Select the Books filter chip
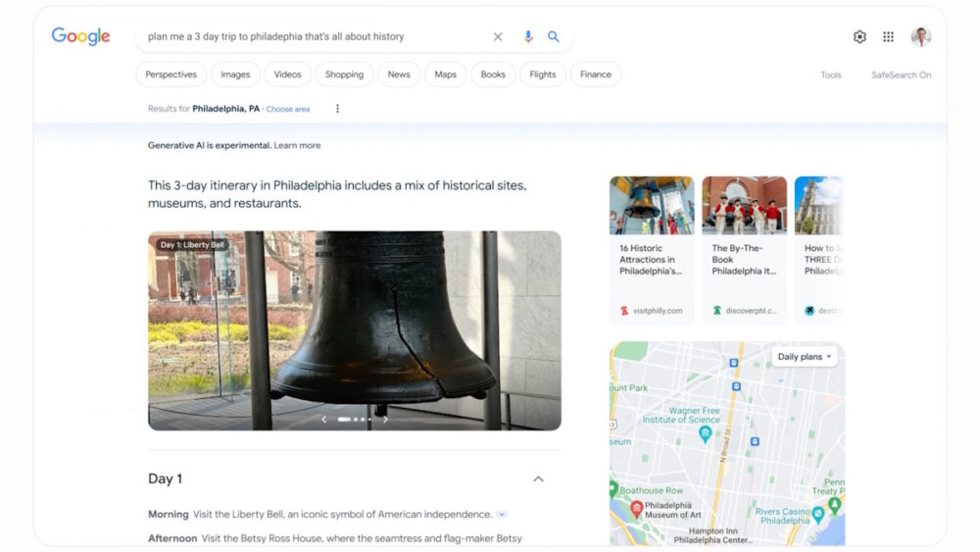 pyautogui.click(x=493, y=75)
